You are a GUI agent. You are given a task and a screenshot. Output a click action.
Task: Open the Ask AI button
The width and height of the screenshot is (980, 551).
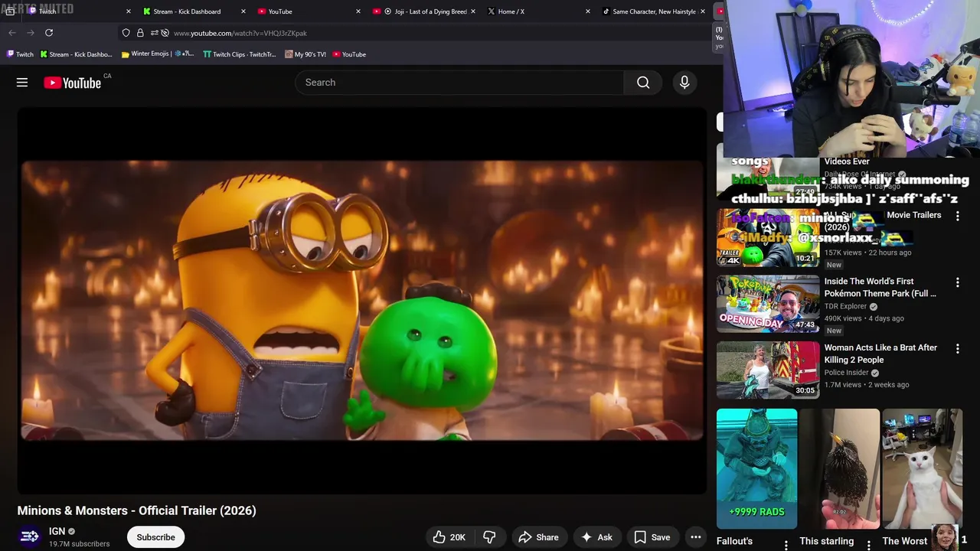596,537
